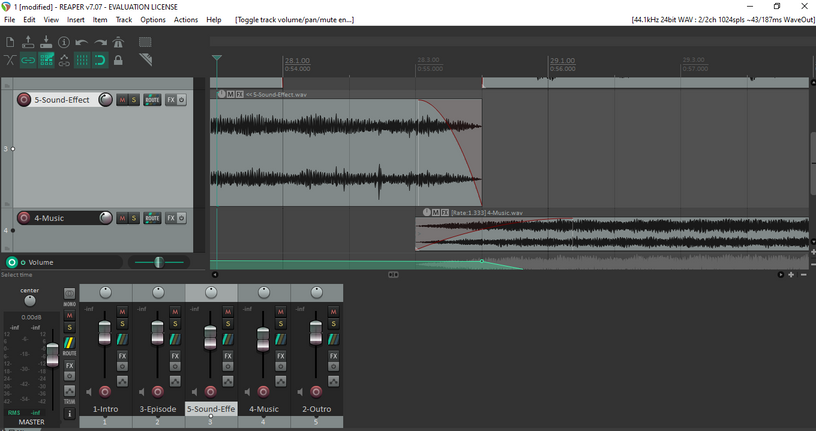Solo the 4-Music track
This screenshot has height=431, width=816.
(x=134, y=218)
